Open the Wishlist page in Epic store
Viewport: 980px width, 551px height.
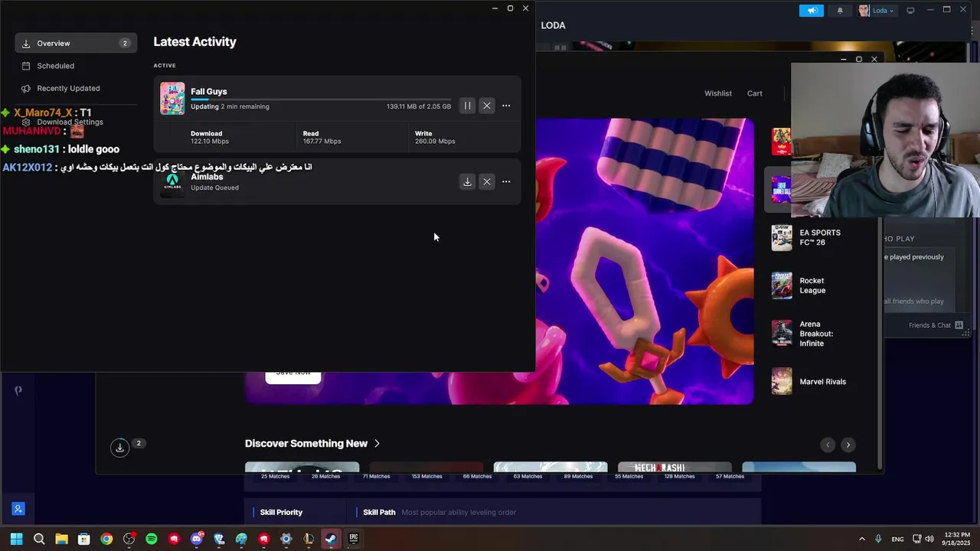(718, 93)
